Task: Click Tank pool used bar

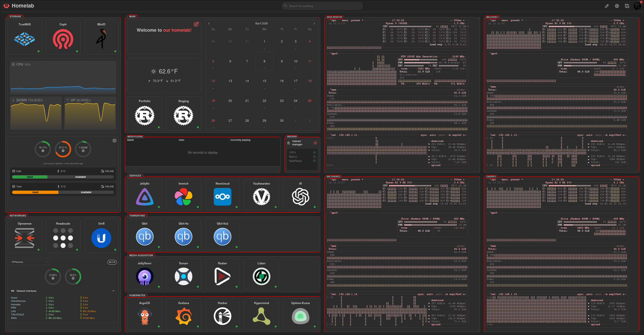Action: point(35,192)
